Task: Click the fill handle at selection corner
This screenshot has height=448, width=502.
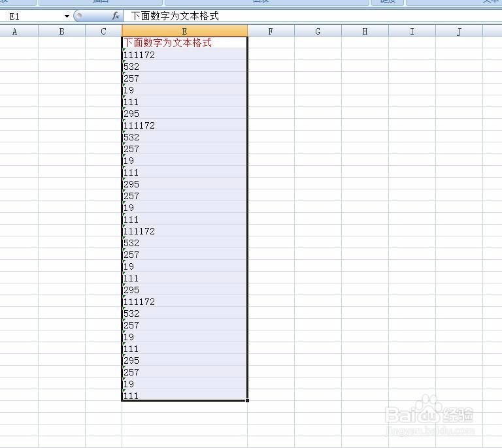Action: (248, 400)
